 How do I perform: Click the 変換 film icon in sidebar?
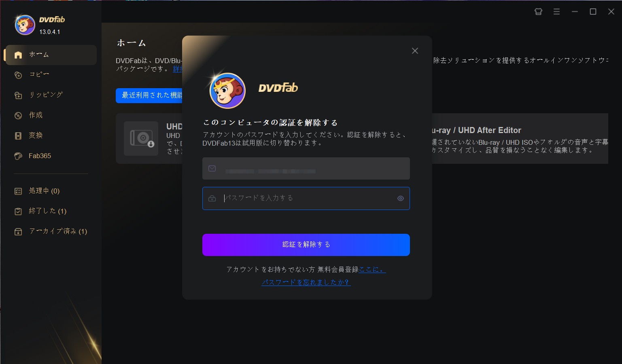[18, 135]
